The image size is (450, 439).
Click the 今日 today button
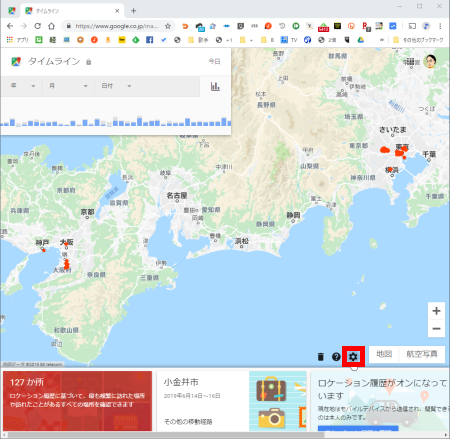click(x=214, y=62)
